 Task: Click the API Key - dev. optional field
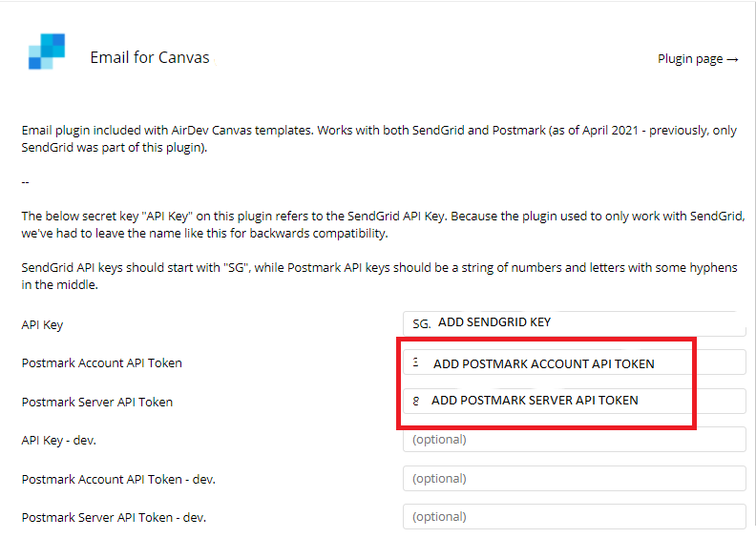click(x=574, y=440)
